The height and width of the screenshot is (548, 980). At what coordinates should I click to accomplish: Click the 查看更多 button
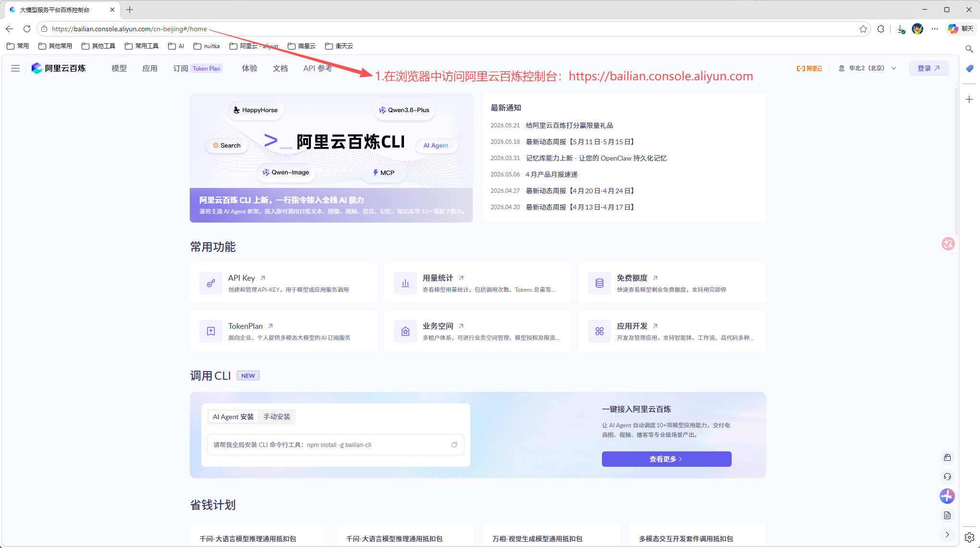point(666,459)
